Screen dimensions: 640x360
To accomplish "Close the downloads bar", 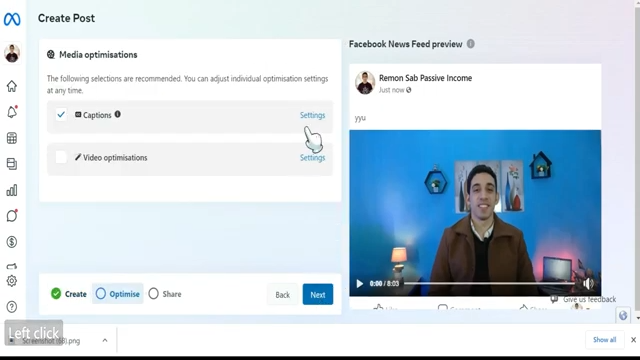I will point(633,340).
